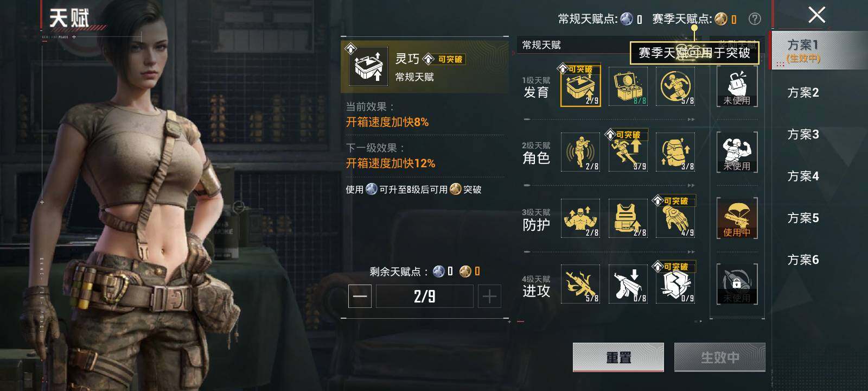
Task: Select the backpack capacity talent icon 3/8
Action: [675, 152]
